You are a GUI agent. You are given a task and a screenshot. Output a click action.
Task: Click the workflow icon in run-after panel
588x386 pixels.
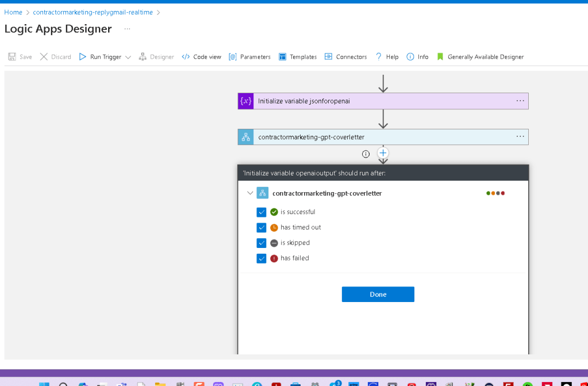coord(263,193)
